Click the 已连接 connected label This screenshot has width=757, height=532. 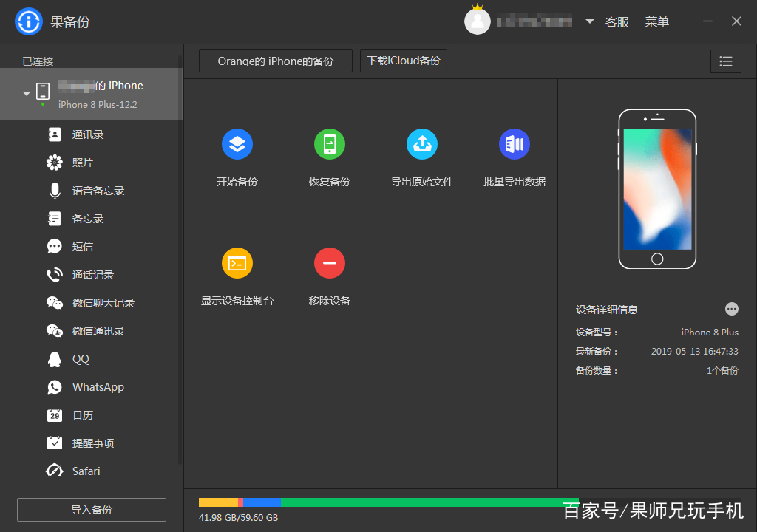pyautogui.click(x=38, y=61)
